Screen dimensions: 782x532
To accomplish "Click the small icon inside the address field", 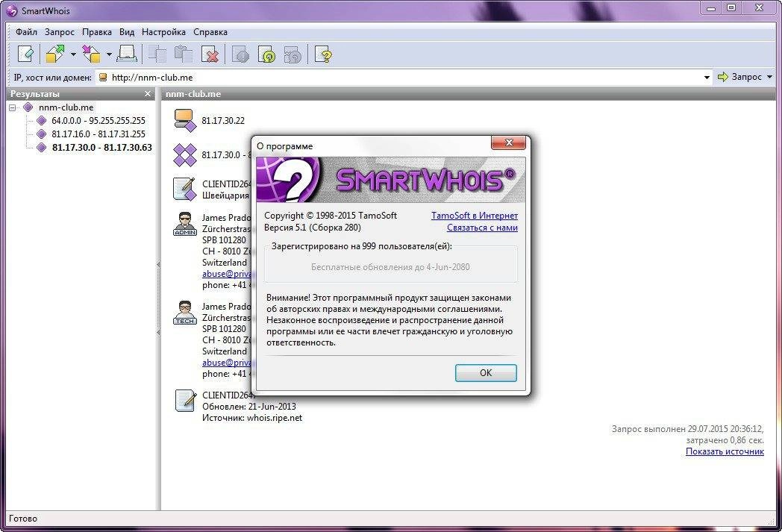I will click(x=103, y=78).
